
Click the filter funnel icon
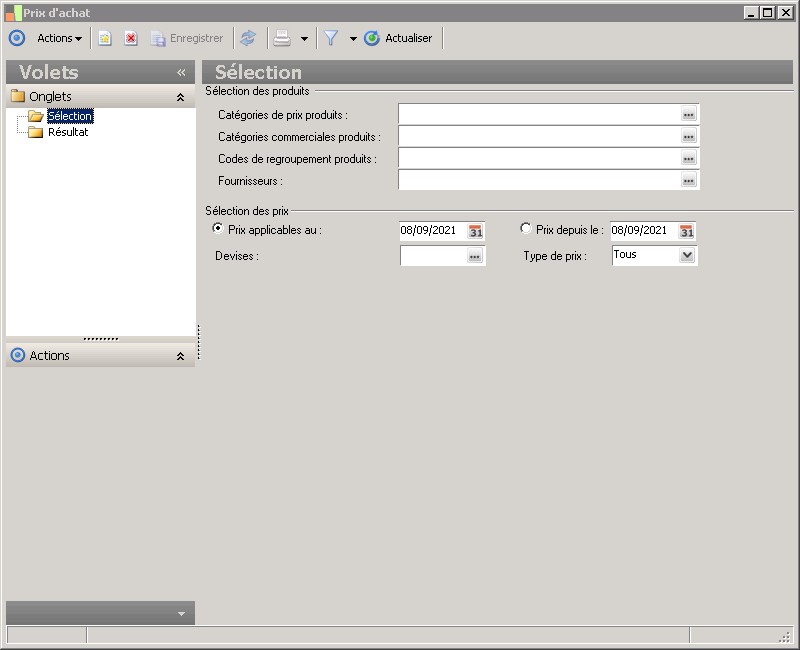coord(331,38)
